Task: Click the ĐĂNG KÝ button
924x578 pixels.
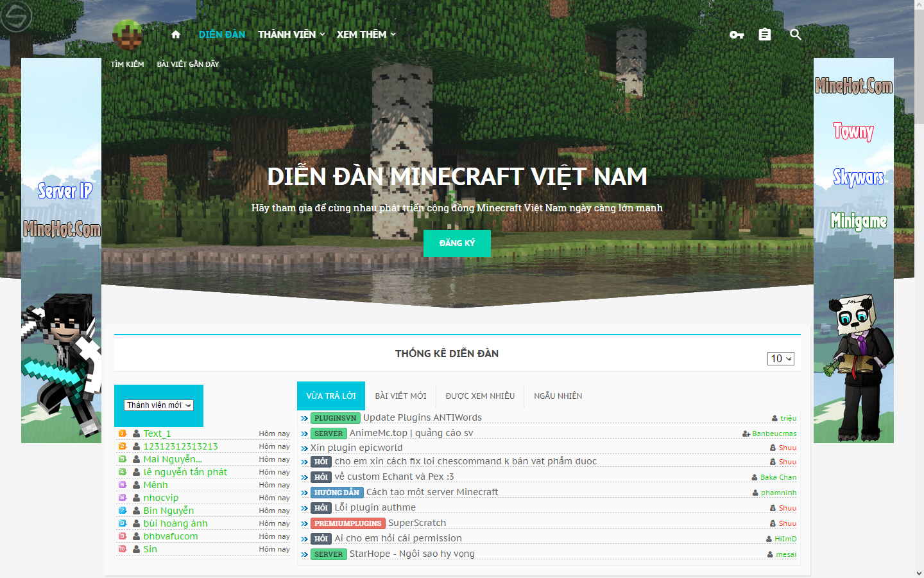Action: point(457,243)
